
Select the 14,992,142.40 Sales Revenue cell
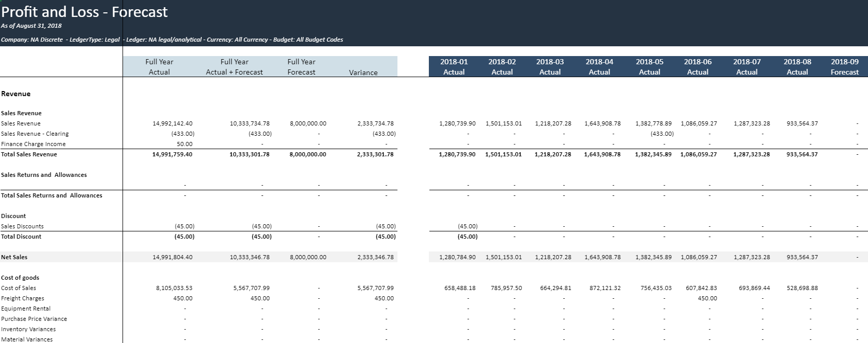click(x=172, y=123)
